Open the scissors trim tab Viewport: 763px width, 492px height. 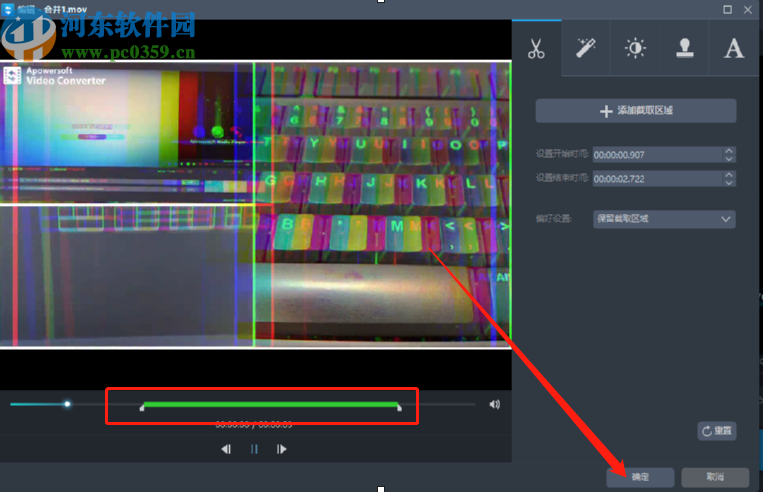[536, 48]
